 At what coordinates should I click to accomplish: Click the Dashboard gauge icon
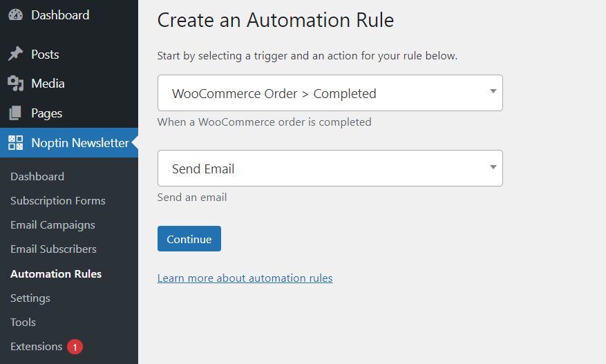click(15, 15)
